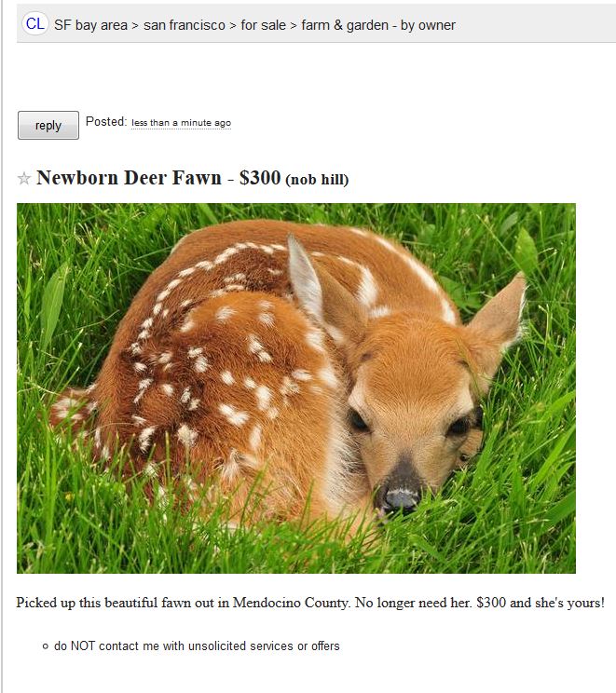Favorite the posting with the star icon
The image size is (616, 693).
24,179
